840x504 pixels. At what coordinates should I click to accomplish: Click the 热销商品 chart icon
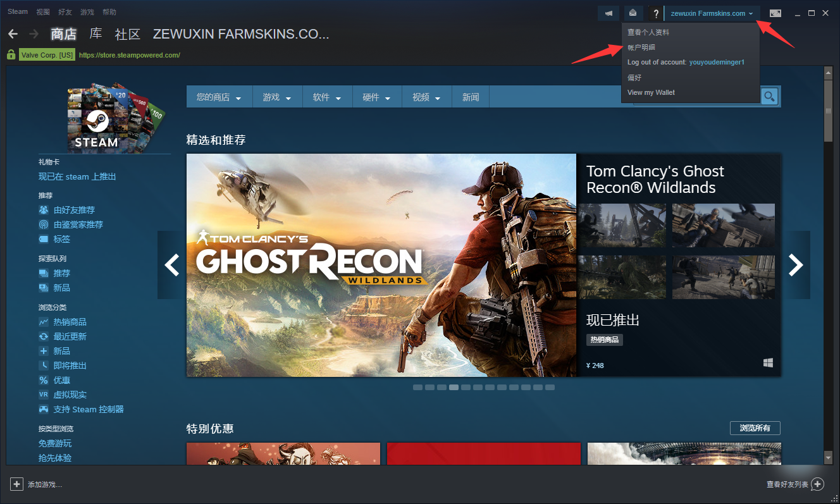44,322
